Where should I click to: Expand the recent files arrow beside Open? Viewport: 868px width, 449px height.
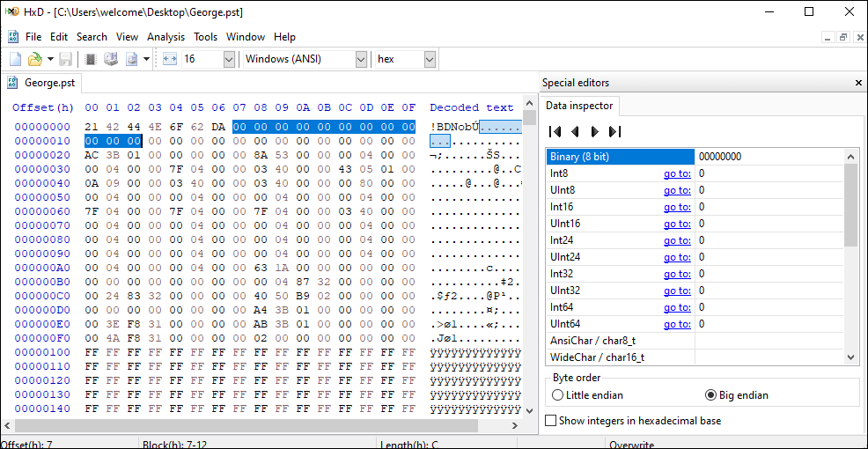click(x=50, y=59)
